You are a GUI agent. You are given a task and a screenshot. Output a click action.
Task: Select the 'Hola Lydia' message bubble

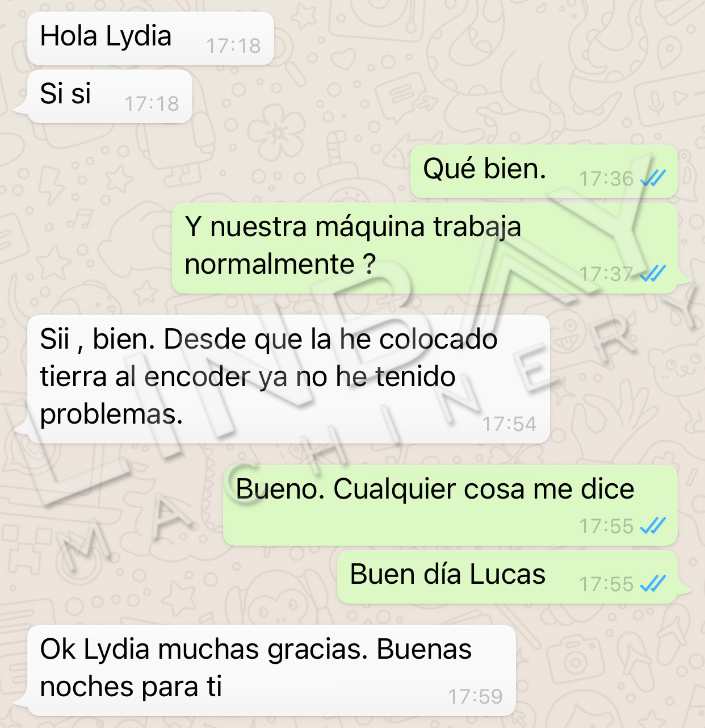[x=150, y=39]
